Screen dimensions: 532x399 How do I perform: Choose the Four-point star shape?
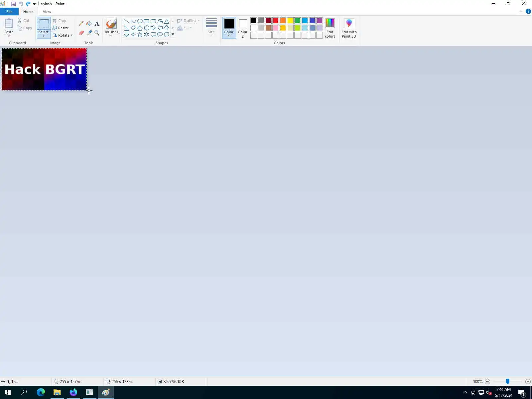point(133,34)
